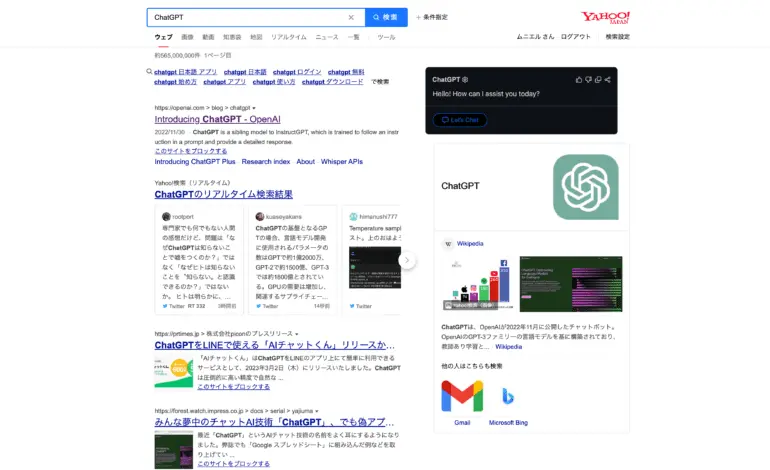The height and width of the screenshot is (470, 770).
Task: Advance the tweet carousel with arrow
Action: click(407, 260)
